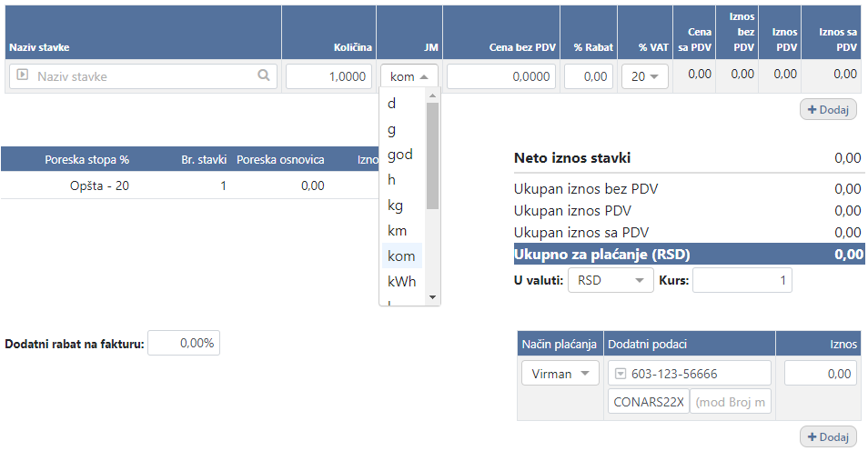Focus the Naziv stavke input field

tap(143, 76)
